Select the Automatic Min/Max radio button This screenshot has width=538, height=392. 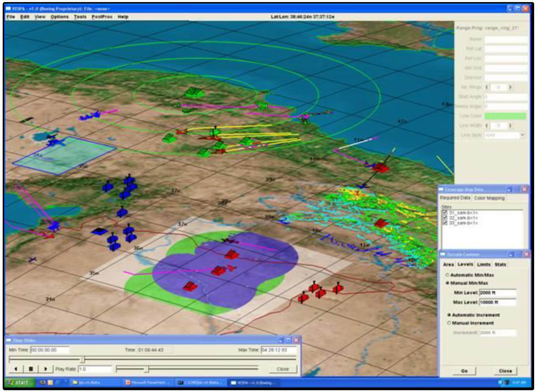pyautogui.click(x=447, y=275)
